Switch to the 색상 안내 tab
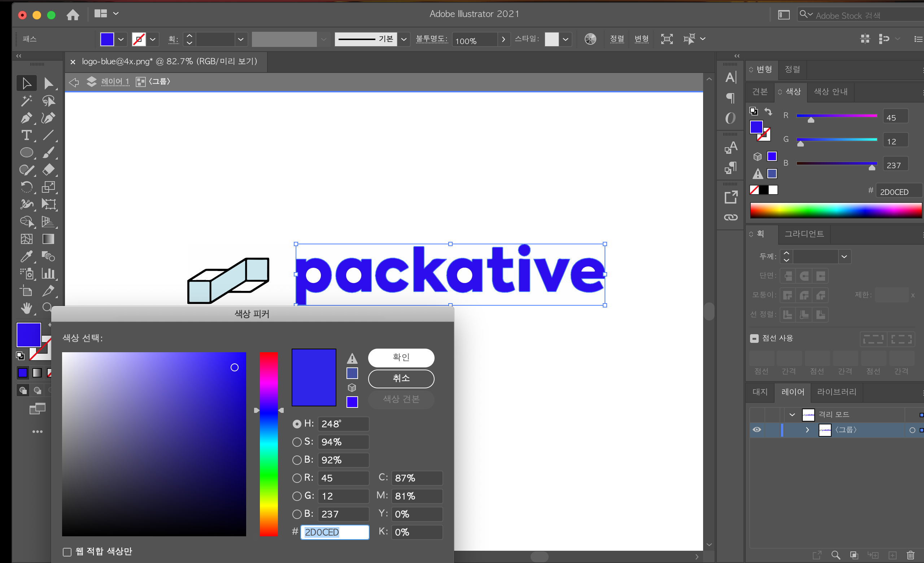Image resolution: width=924 pixels, height=563 pixels. tap(831, 92)
